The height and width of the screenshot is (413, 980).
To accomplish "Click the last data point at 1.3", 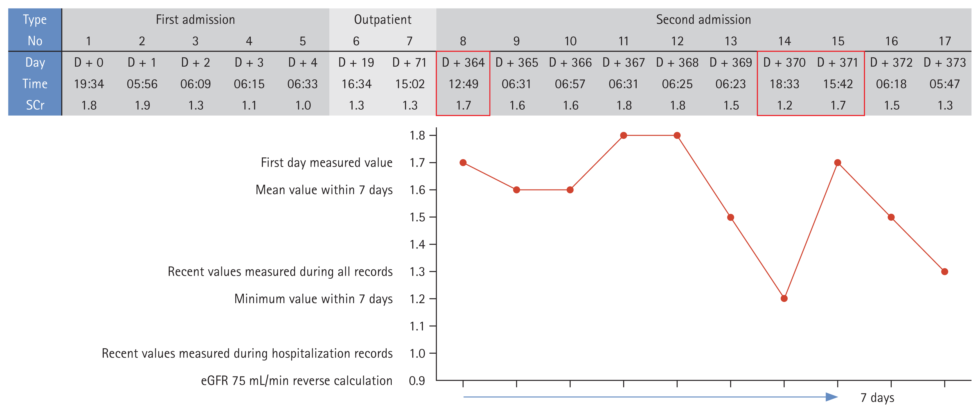I will pos(945,272).
